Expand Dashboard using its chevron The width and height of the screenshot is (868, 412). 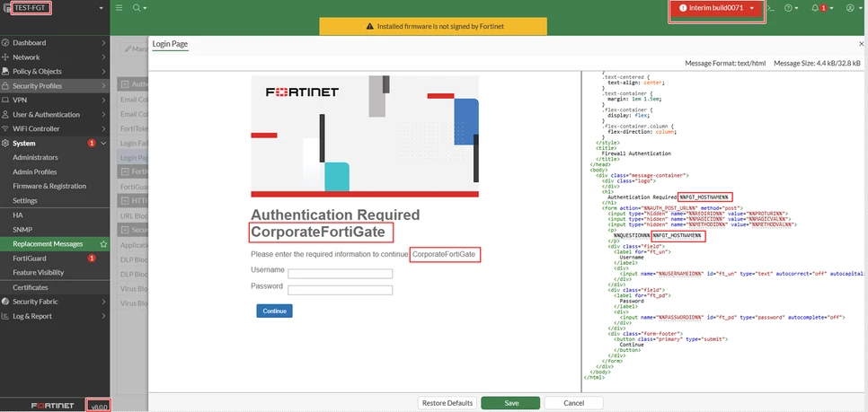click(103, 42)
